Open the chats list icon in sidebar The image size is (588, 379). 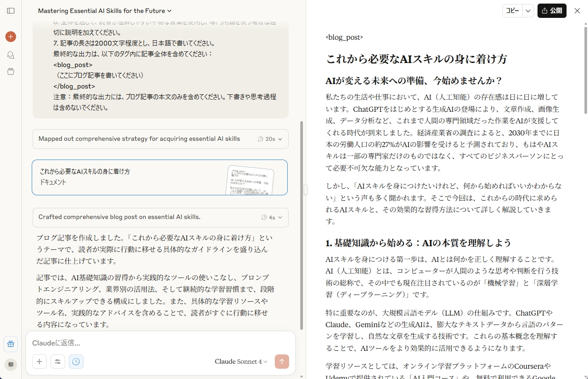click(x=11, y=55)
